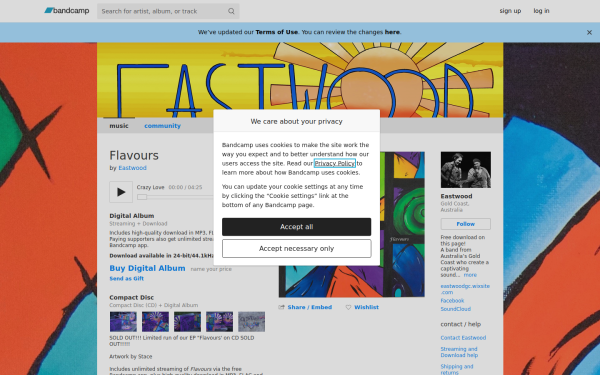This screenshot has height=375, width=600.
Task: Open the Terms of Use link in banner
Action: pyautogui.click(x=277, y=32)
